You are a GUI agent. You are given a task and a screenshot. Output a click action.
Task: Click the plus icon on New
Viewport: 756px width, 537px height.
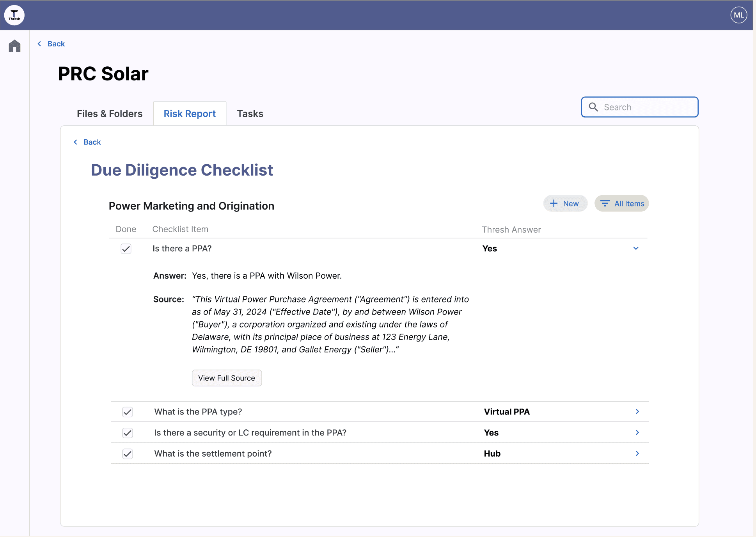pyautogui.click(x=554, y=203)
